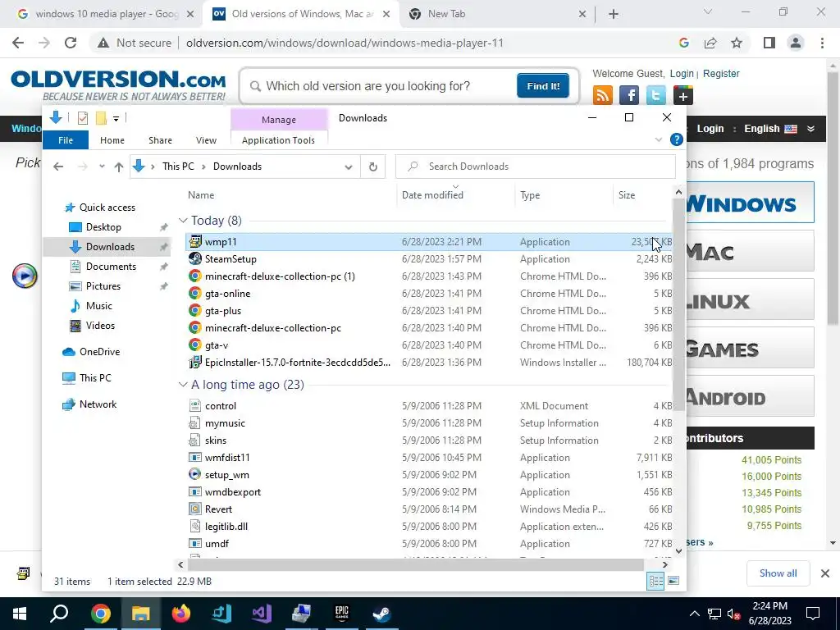The height and width of the screenshot is (630, 840).
Task: Open Epic Games Launcher from taskbar
Action: (342, 614)
